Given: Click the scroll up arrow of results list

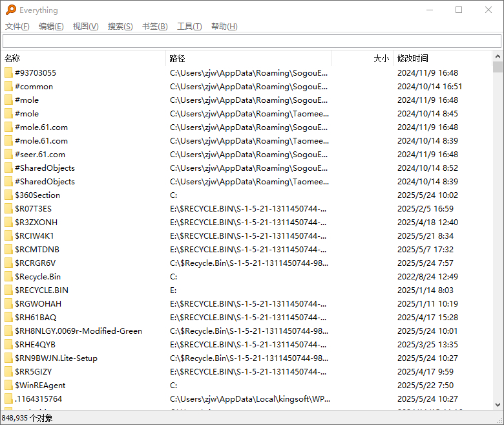Looking at the screenshot, I should click(498, 57).
